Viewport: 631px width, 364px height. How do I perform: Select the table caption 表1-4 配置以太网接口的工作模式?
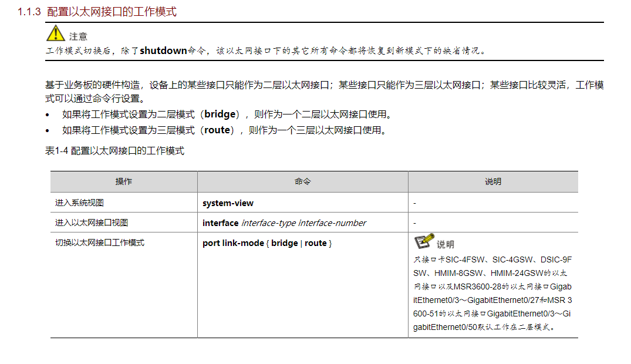tap(114, 151)
